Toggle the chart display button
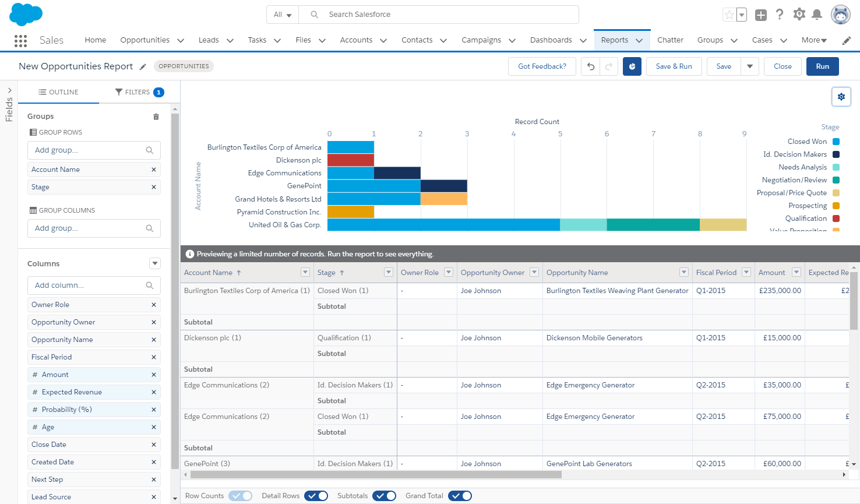This screenshot has height=504, width=860. 632,66
